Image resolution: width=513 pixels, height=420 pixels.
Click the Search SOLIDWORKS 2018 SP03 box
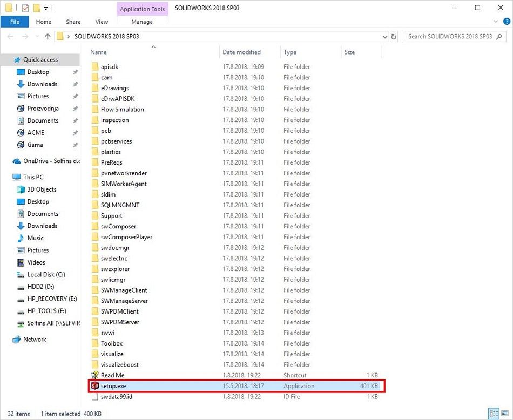[x=449, y=37]
